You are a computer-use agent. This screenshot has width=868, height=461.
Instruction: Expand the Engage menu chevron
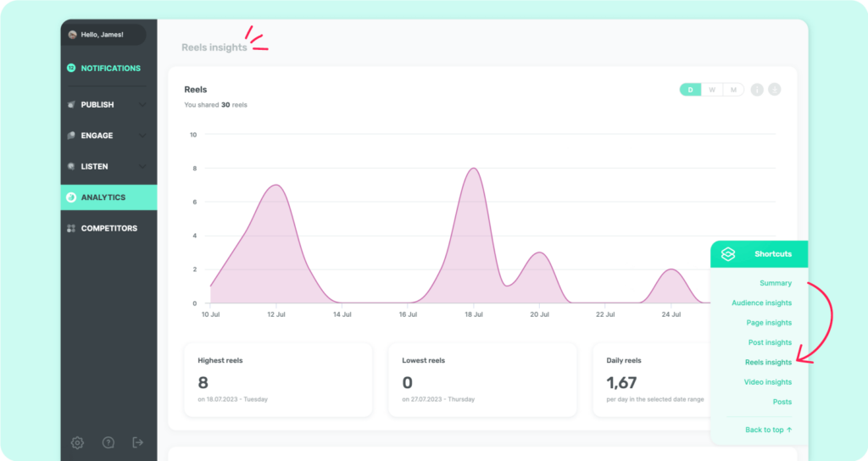tap(142, 136)
